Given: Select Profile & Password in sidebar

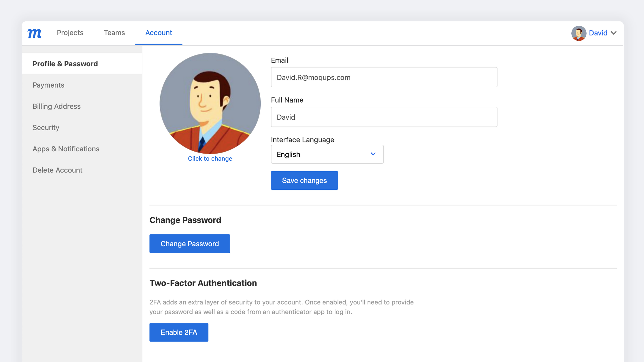Looking at the screenshot, I should click(x=65, y=63).
